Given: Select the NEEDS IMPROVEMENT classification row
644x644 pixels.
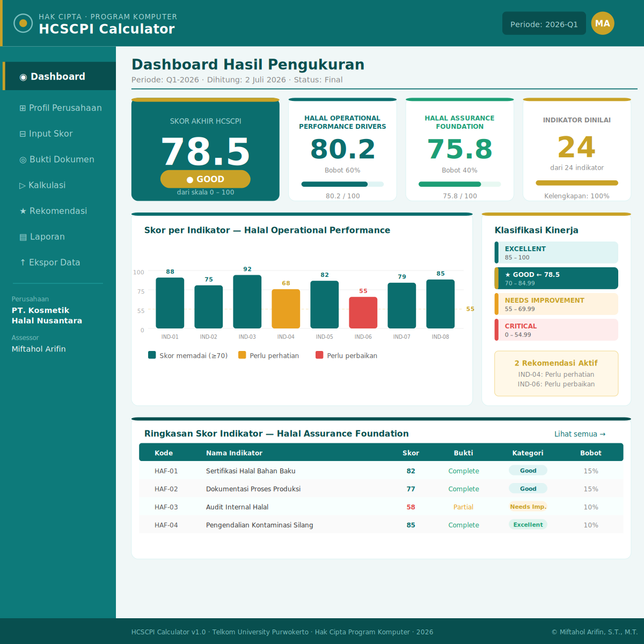Looking at the screenshot, I should (x=557, y=304).
